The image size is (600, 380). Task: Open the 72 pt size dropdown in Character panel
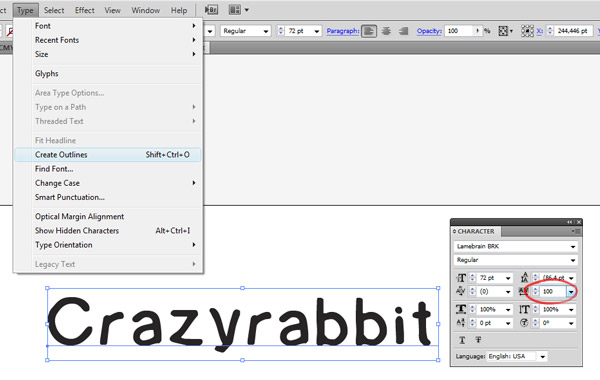[x=508, y=278]
